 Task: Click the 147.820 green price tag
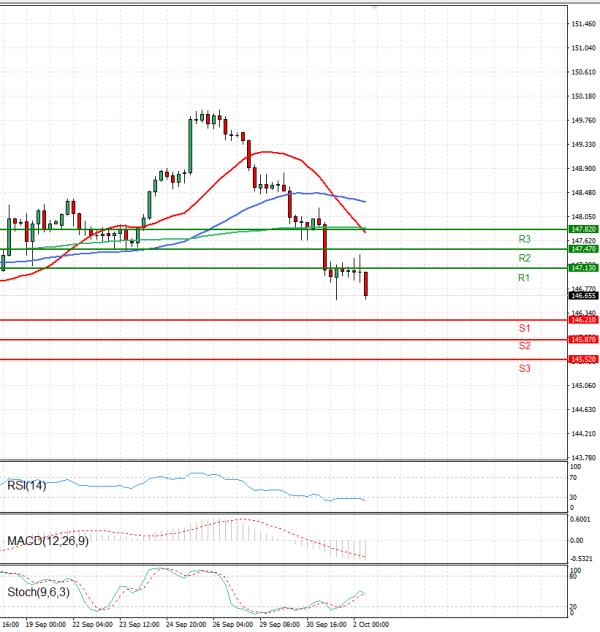(x=583, y=229)
